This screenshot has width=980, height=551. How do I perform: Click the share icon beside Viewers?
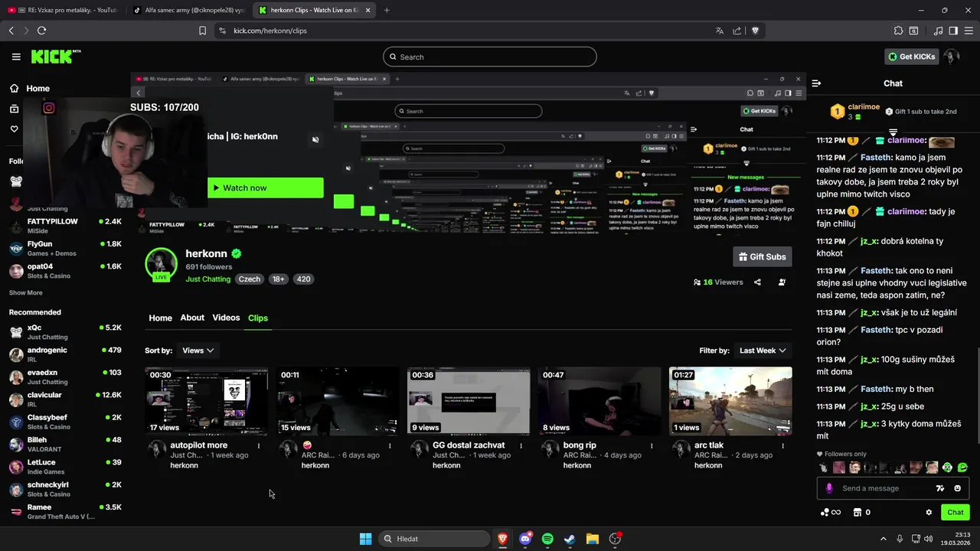pos(757,282)
